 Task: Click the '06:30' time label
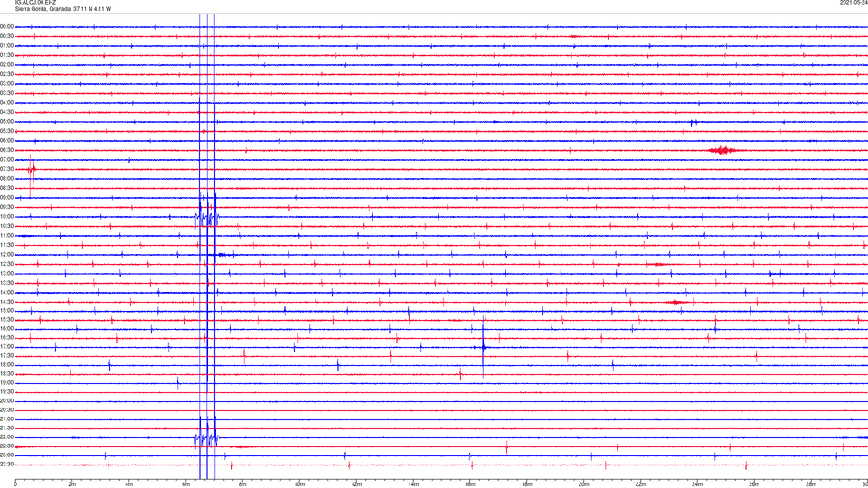click(x=6, y=151)
